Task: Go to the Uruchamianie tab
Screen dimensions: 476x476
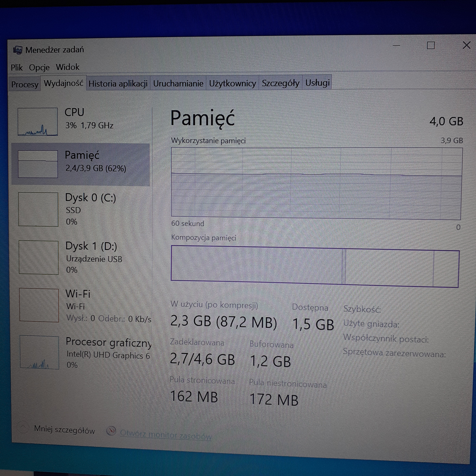Action: (178, 83)
